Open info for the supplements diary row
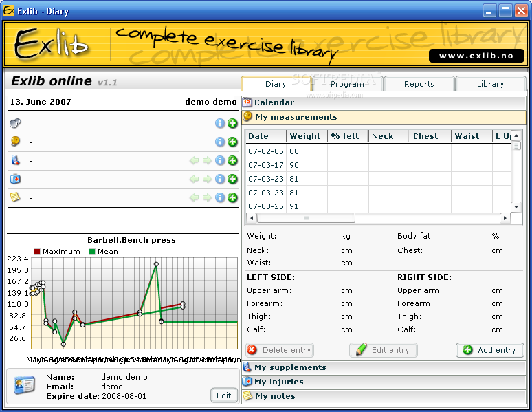 coord(220,160)
